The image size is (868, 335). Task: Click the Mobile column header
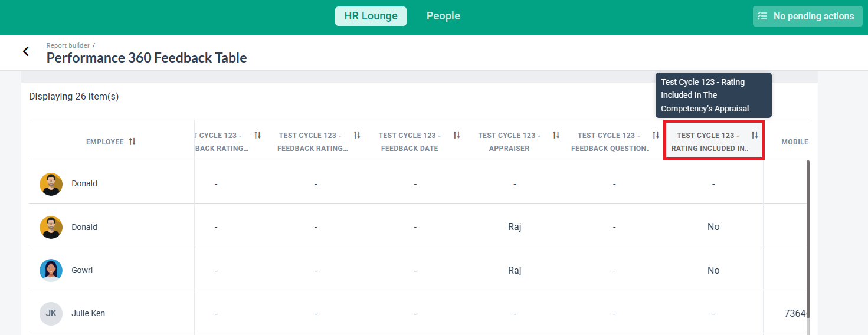tap(795, 142)
